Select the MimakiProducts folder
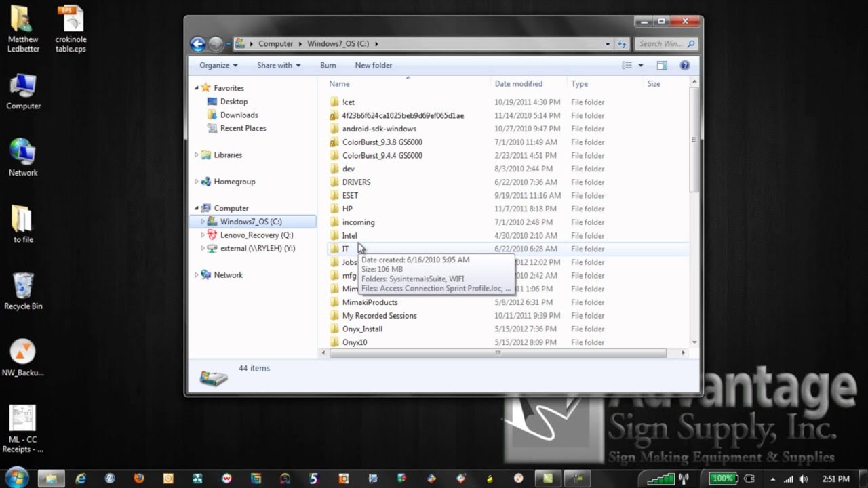The width and height of the screenshot is (868, 488). click(x=370, y=302)
